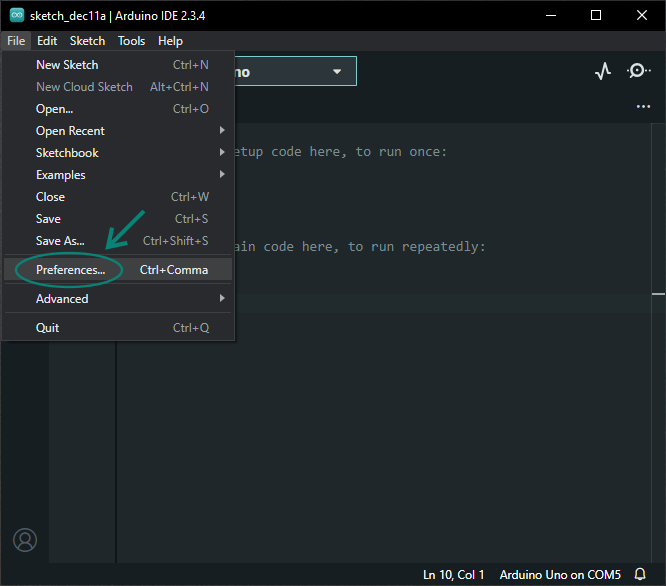Maximize the Arduino IDE window
The image size is (666, 586).
click(x=596, y=16)
